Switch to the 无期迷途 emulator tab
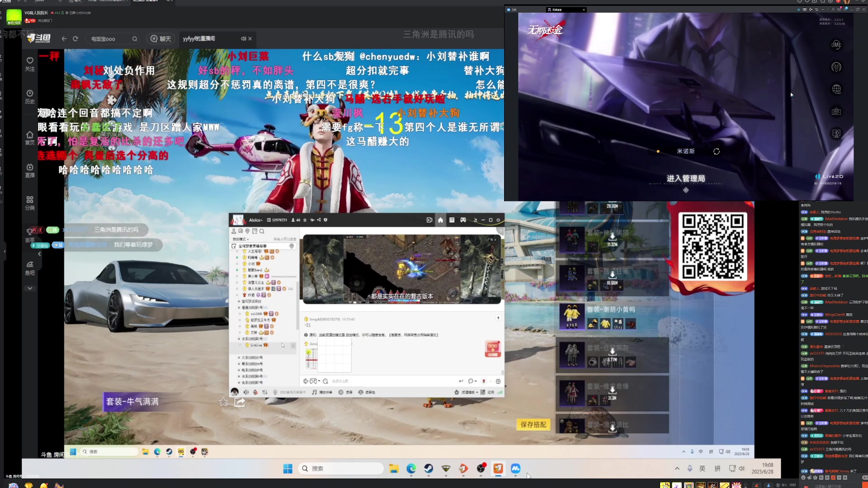 (x=565, y=9)
